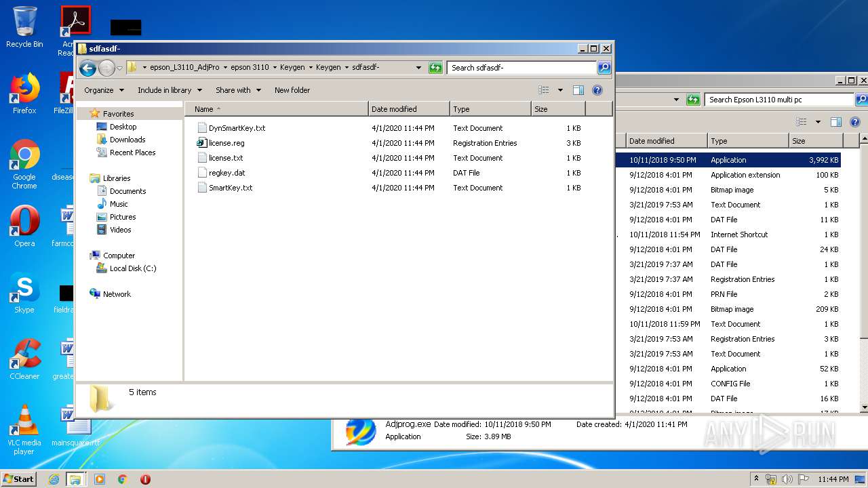Click the Firefox desktop icon

[x=24, y=94]
